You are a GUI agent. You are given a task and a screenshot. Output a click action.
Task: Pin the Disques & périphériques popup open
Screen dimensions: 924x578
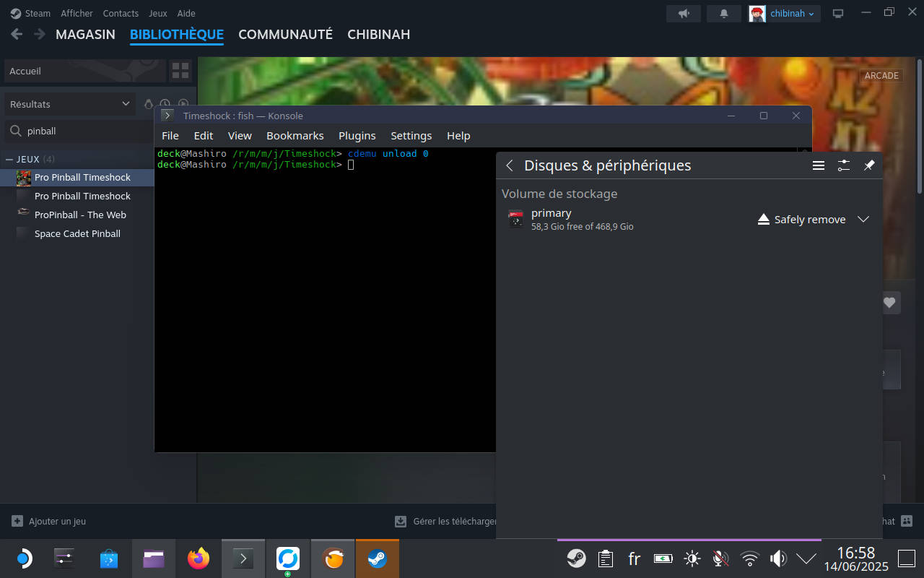(x=869, y=165)
